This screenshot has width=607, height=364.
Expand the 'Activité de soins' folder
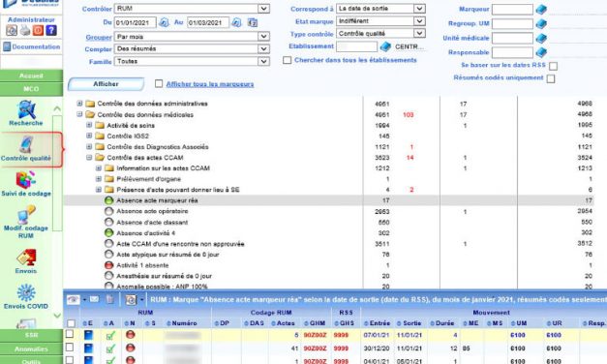coord(89,125)
